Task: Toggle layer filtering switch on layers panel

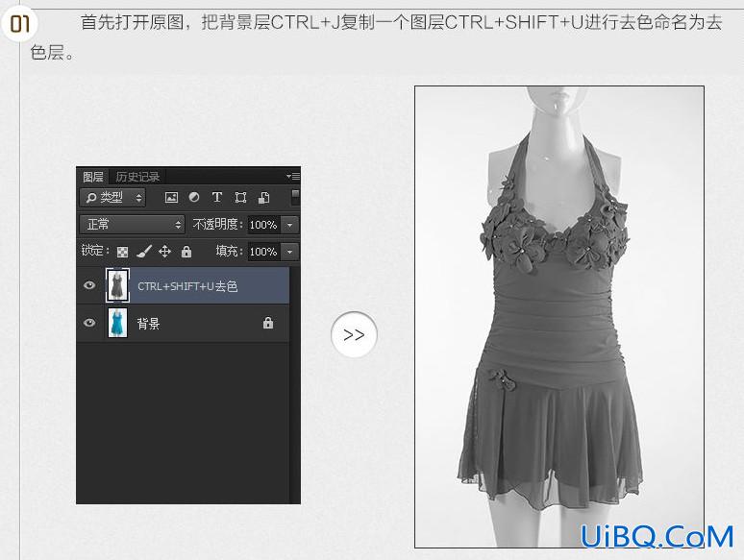Action: 295,197
